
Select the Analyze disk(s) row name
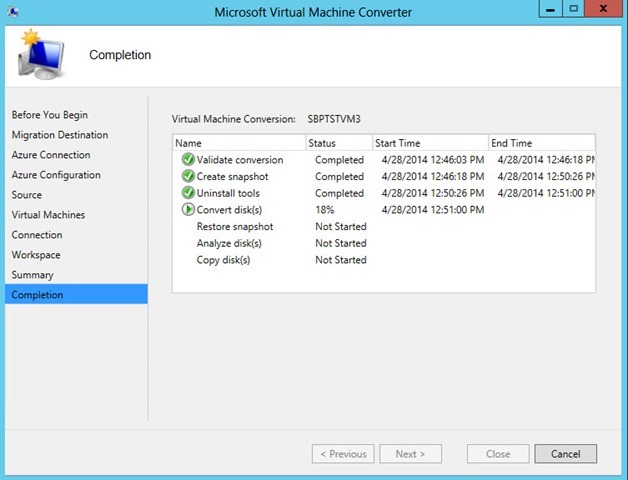(229, 243)
